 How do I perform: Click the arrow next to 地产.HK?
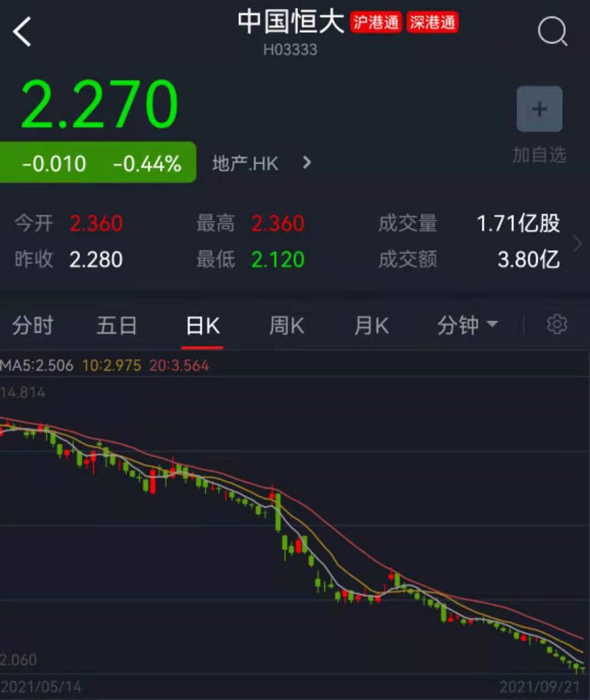click(307, 163)
